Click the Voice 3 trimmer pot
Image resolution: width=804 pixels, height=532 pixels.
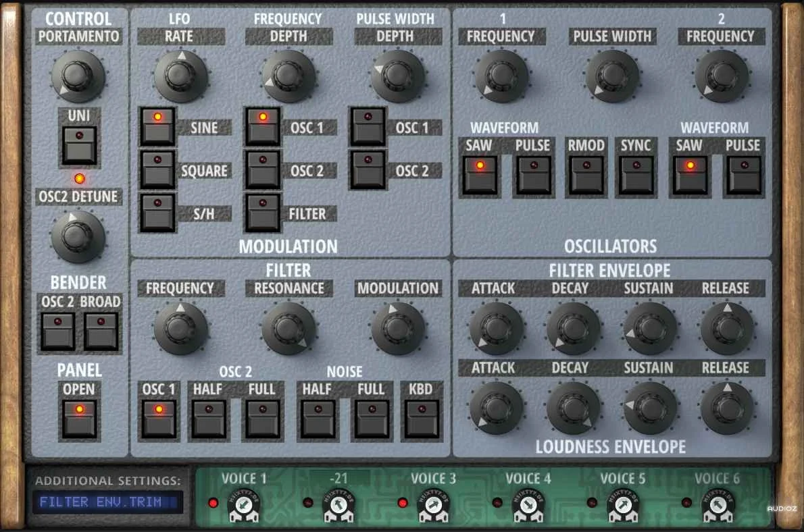coord(433,506)
